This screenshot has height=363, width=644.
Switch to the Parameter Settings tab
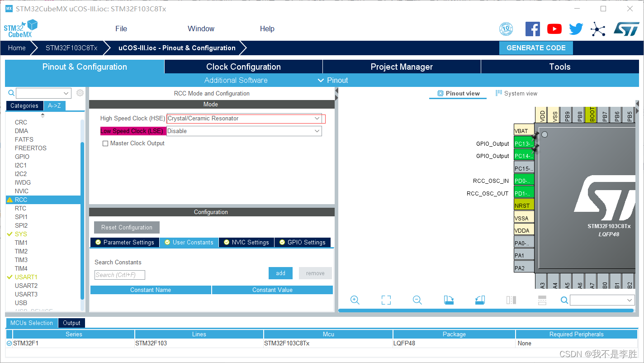click(125, 243)
